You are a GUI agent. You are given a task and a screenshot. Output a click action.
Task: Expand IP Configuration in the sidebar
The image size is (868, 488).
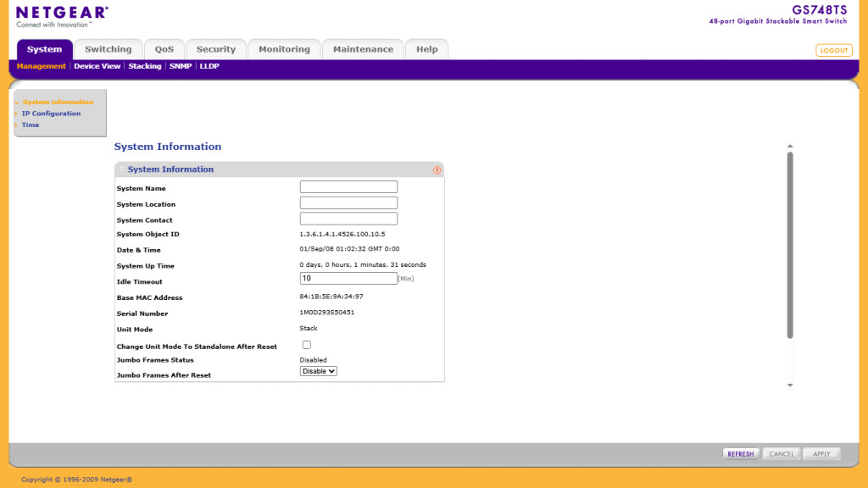pos(51,114)
